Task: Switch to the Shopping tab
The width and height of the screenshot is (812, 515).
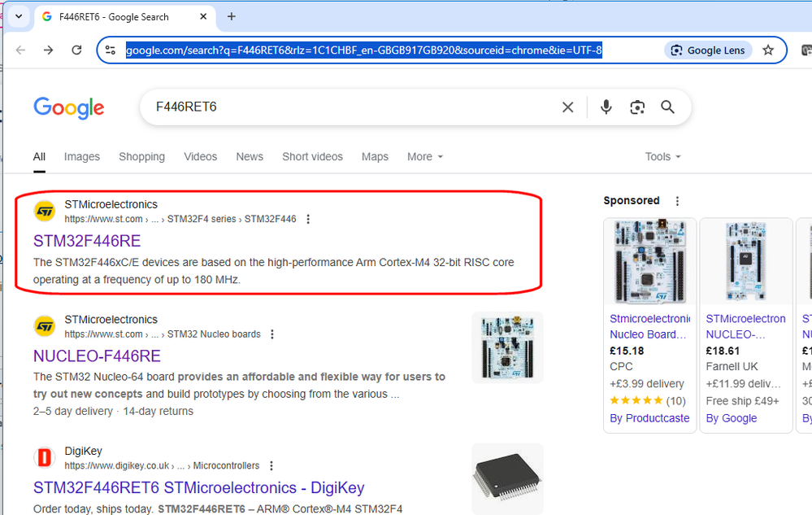Action: [142, 156]
